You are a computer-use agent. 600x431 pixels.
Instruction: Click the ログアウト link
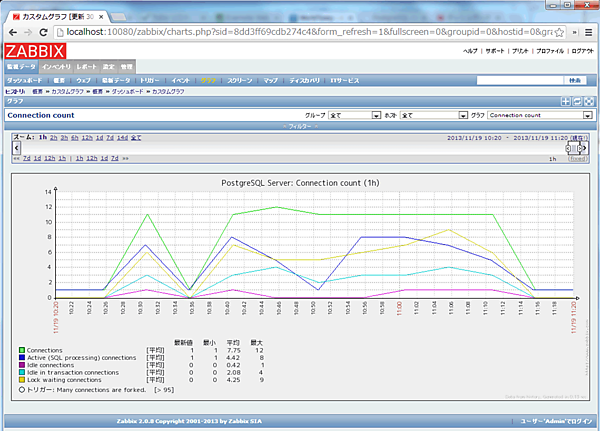click(582, 50)
